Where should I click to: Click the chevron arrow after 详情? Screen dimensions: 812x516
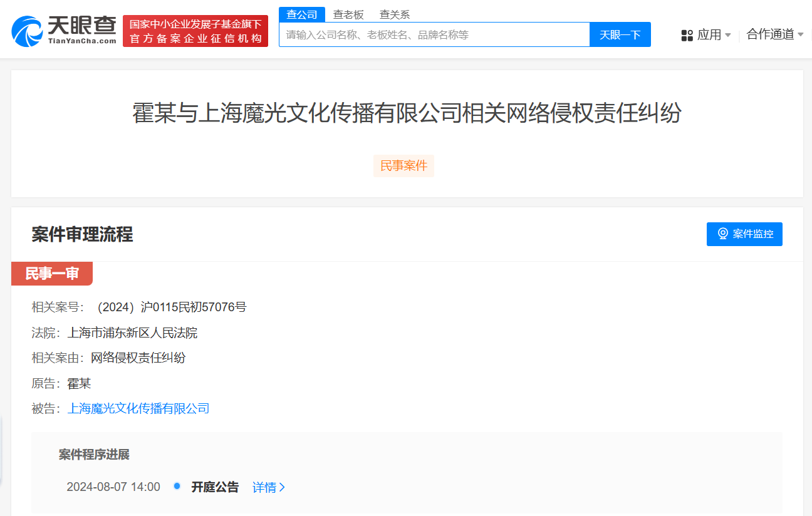pos(282,487)
